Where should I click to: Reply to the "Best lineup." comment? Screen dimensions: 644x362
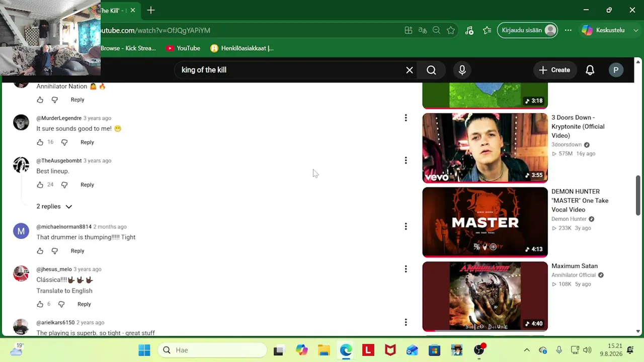click(87, 185)
